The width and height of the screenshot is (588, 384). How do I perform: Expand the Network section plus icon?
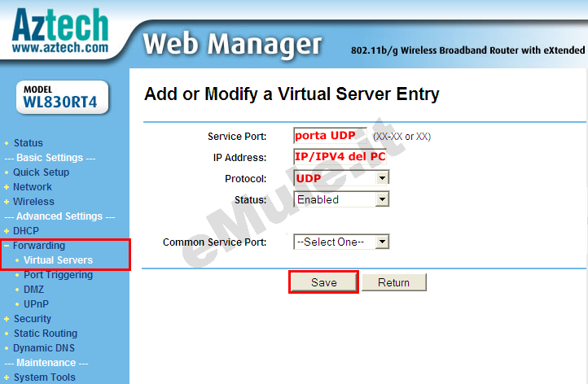[7, 187]
